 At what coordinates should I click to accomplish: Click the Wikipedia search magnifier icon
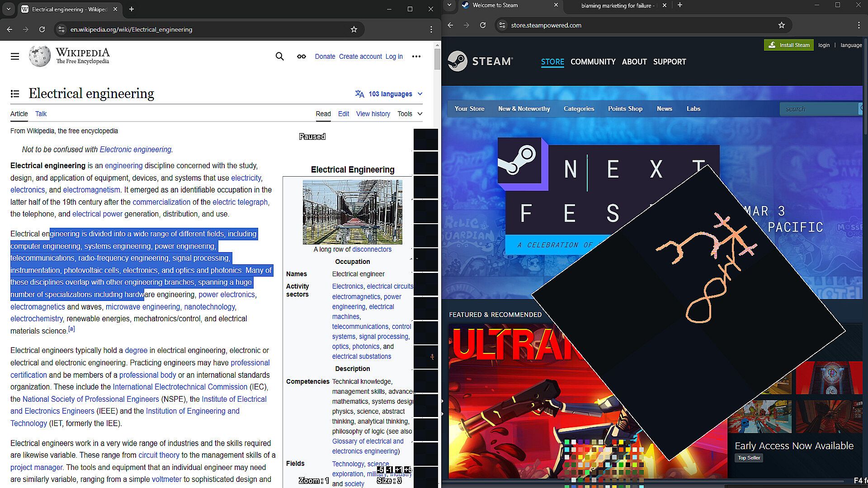(279, 56)
